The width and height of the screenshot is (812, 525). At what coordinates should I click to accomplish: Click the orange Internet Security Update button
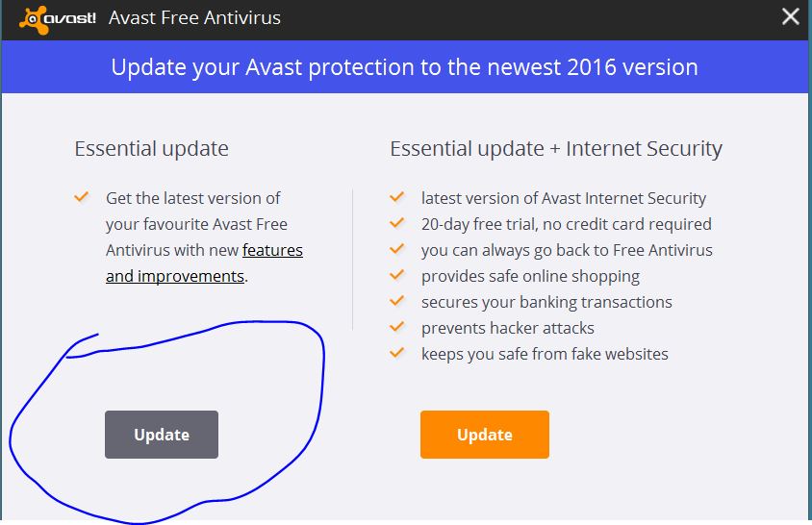485,435
